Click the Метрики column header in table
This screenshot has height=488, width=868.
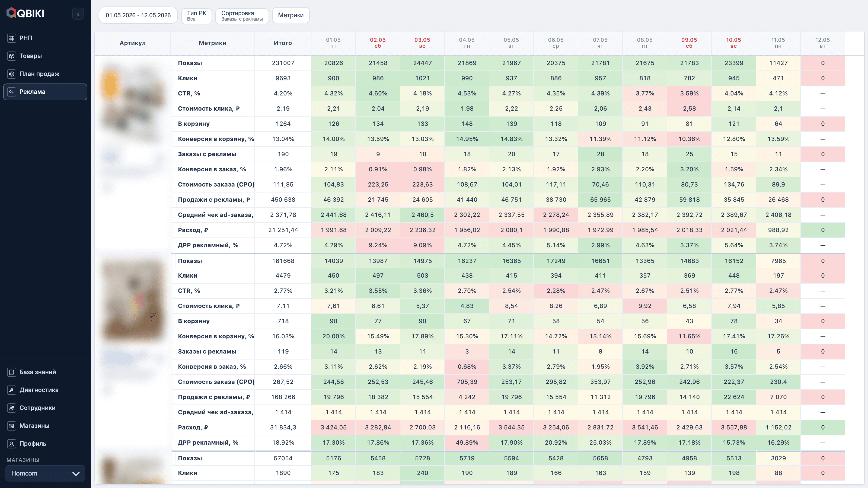click(x=213, y=43)
